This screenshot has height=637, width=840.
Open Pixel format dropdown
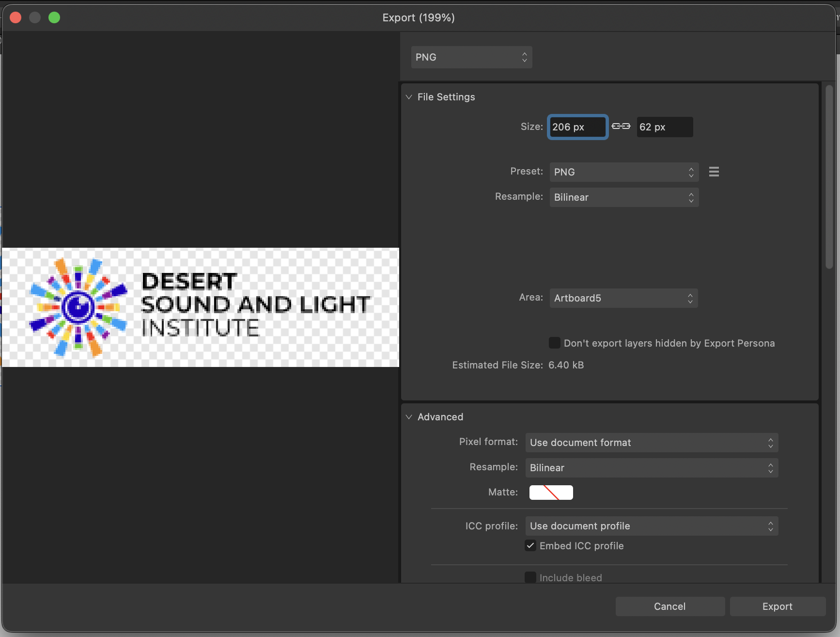652,443
